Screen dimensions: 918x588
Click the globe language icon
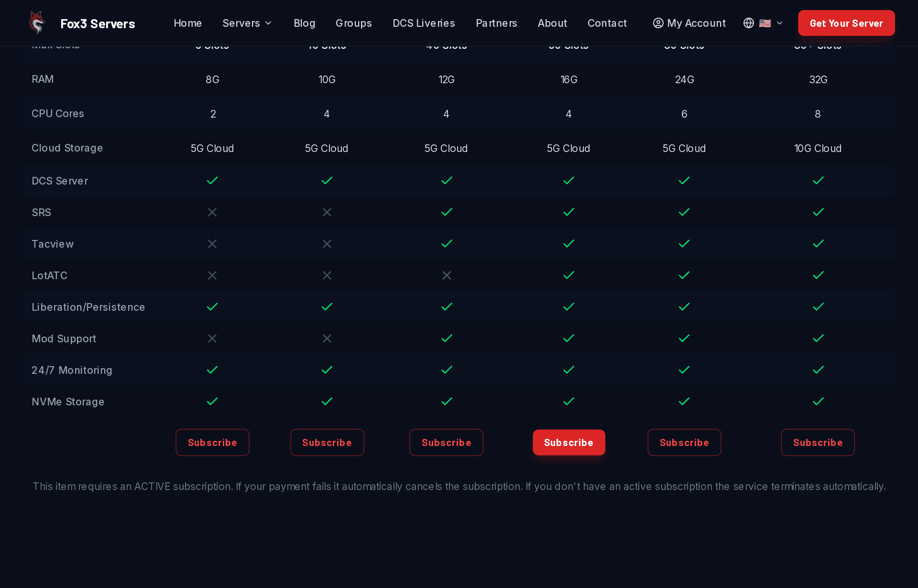(749, 23)
